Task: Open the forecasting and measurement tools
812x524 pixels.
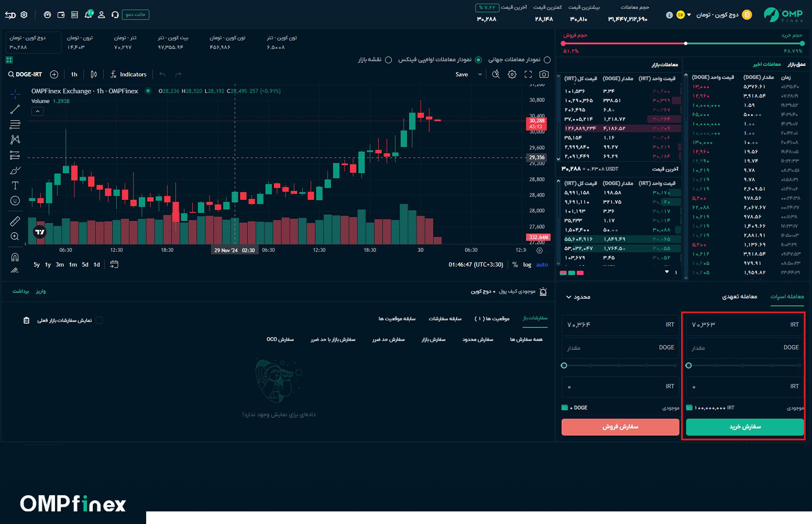Action: point(15,155)
